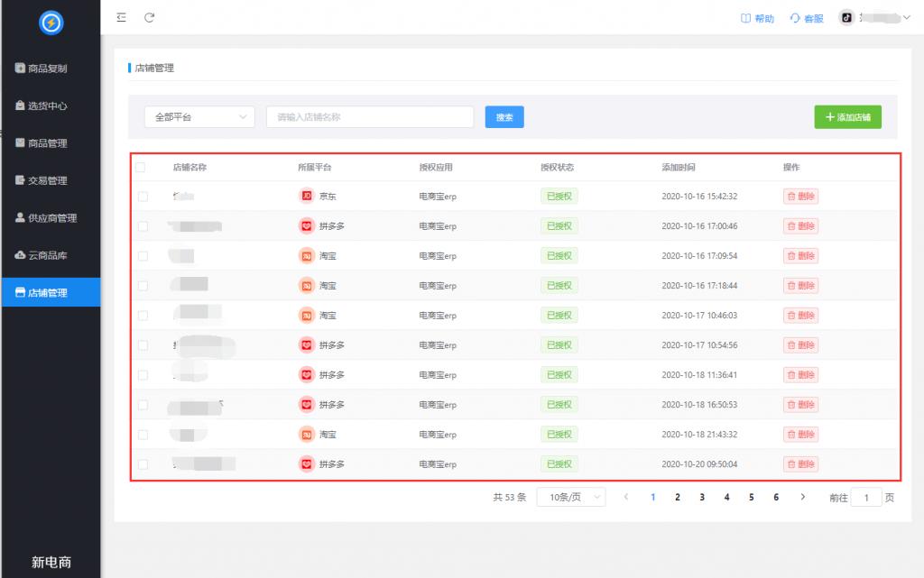The height and width of the screenshot is (578, 924).
Task: Jump to pagination page 5
Action: 752,498
